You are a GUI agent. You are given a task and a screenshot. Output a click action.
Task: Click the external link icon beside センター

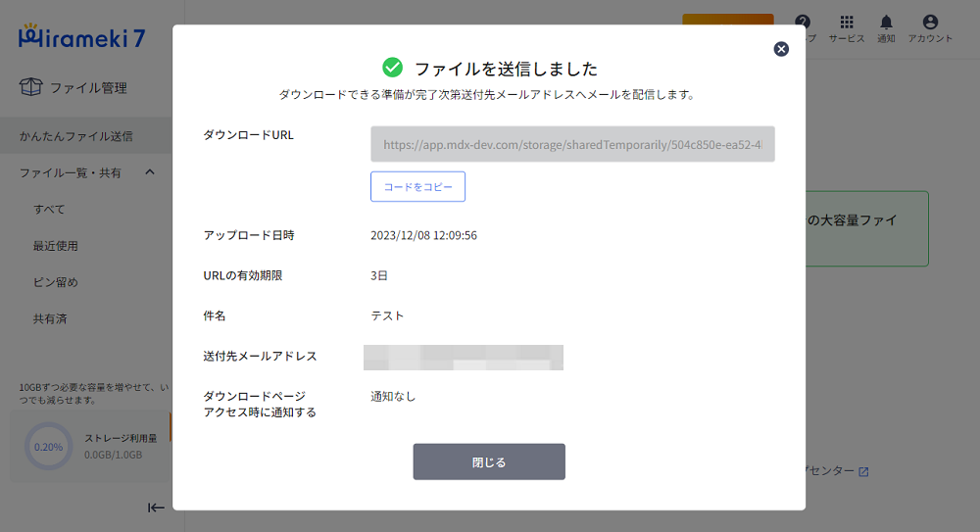pyautogui.click(x=863, y=471)
